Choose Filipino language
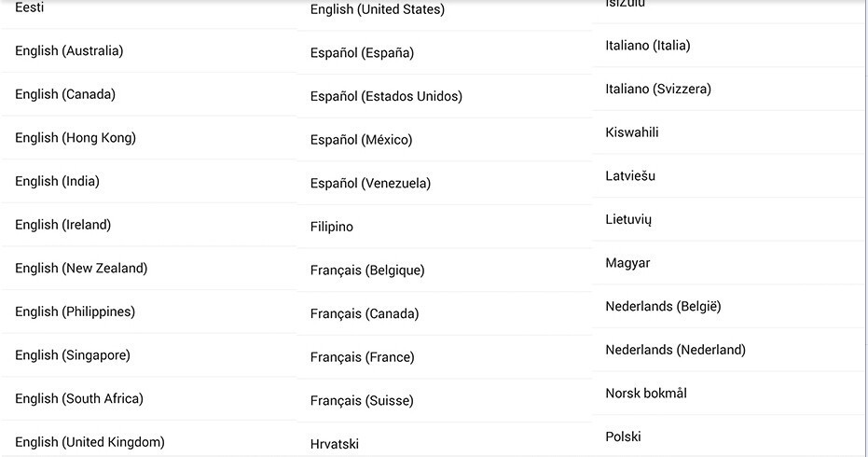 [332, 227]
